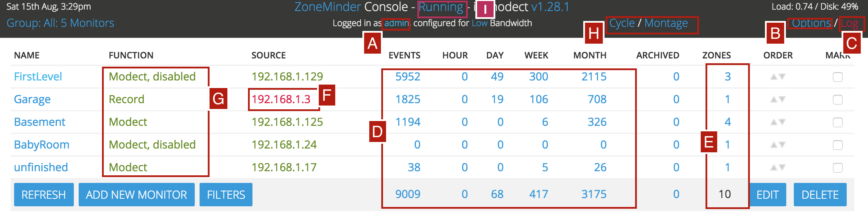Open the Log link
The height and width of the screenshot is (219, 868).
(x=849, y=23)
